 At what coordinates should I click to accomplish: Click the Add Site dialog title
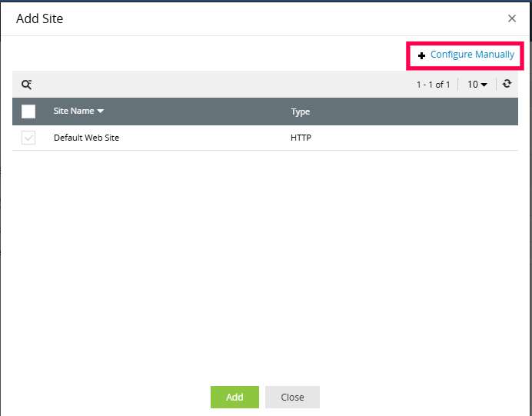pyautogui.click(x=39, y=18)
